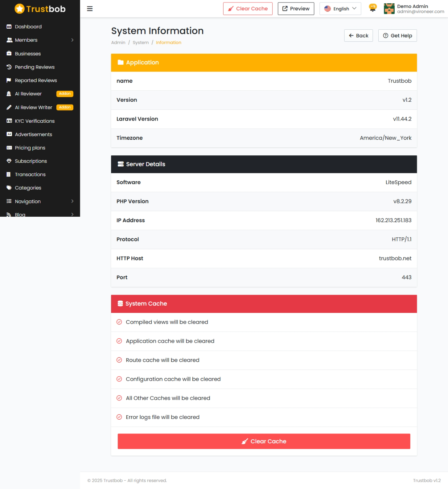Click the KYC Verifications ID card icon
The width and height of the screenshot is (448, 489).
point(9,121)
